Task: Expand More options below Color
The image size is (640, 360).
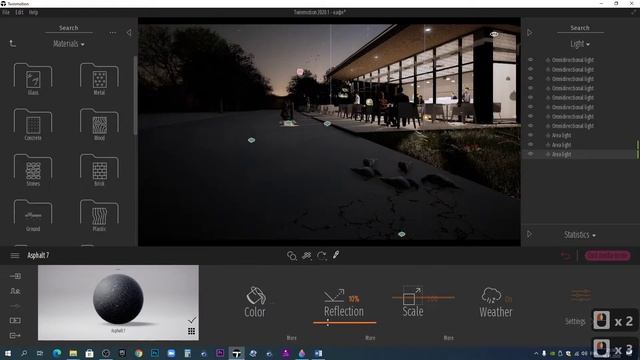Action: [291, 338]
